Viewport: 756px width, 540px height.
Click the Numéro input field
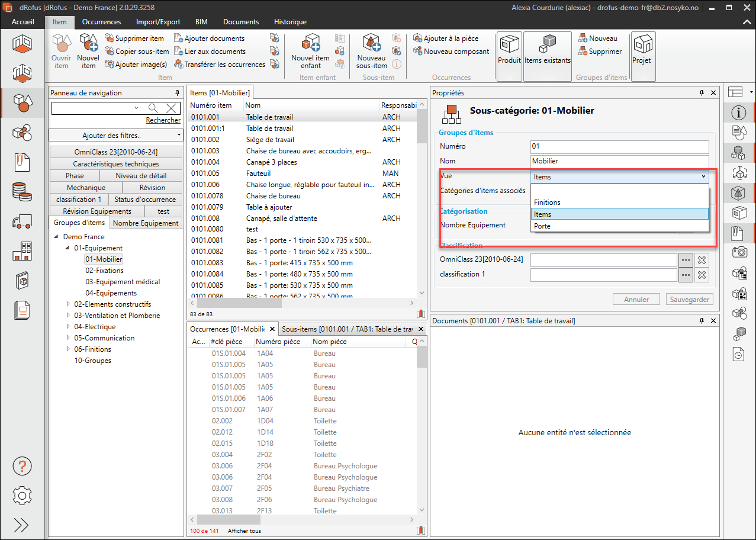click(619, 146)
